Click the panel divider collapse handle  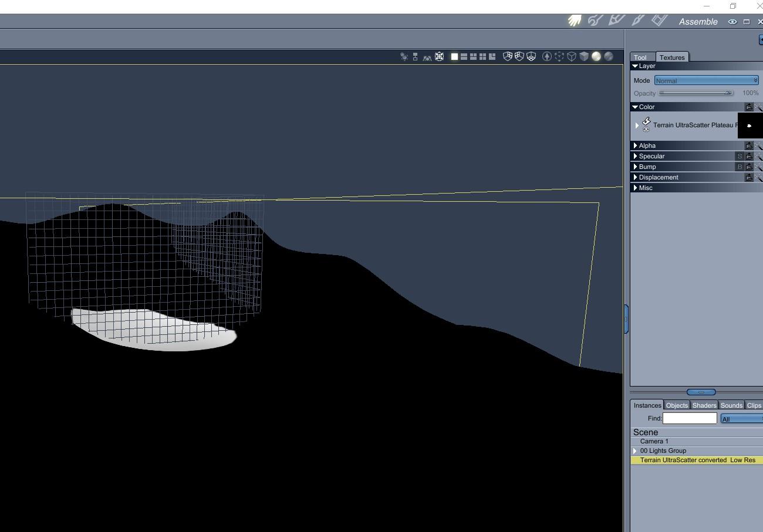pyautogui.click(x=701, y=392)
